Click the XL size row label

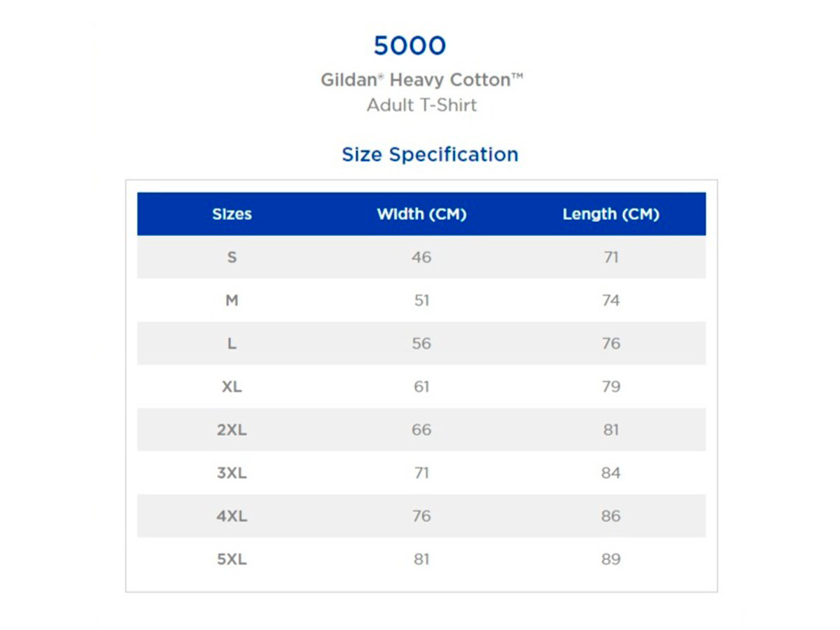[232, 387]
